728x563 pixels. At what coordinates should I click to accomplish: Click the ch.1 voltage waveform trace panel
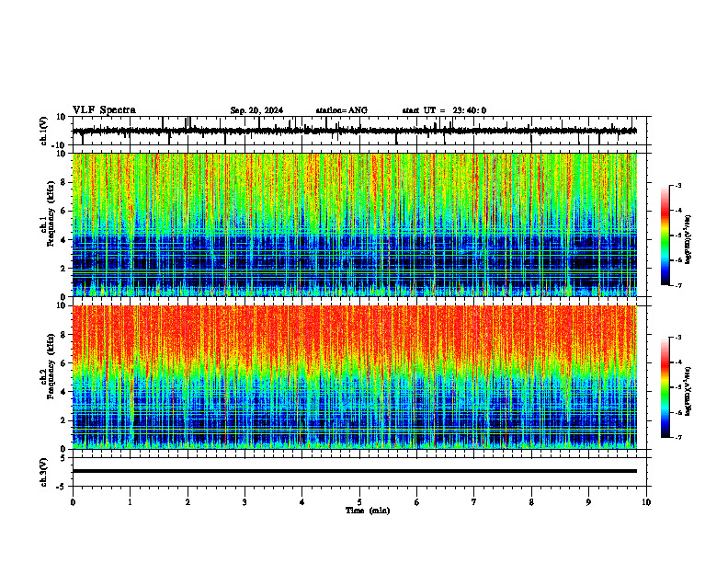pyautogui.click(x=361, y=131)
